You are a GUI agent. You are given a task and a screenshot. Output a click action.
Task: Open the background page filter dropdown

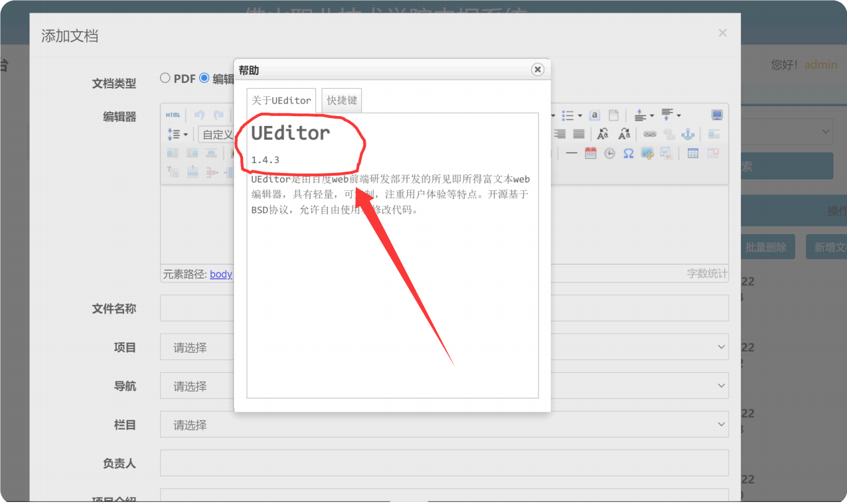[x=787, y=132]
